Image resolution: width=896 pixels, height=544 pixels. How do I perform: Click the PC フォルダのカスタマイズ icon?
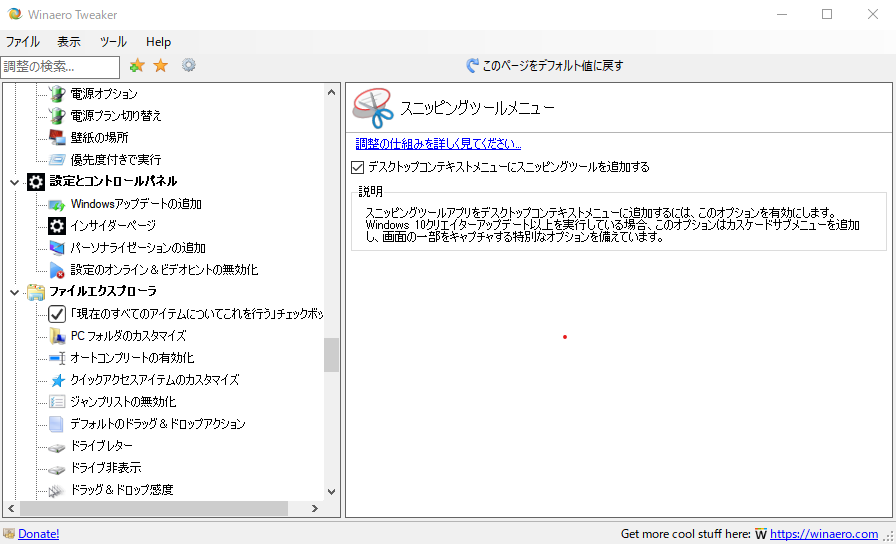coord(57,336)
